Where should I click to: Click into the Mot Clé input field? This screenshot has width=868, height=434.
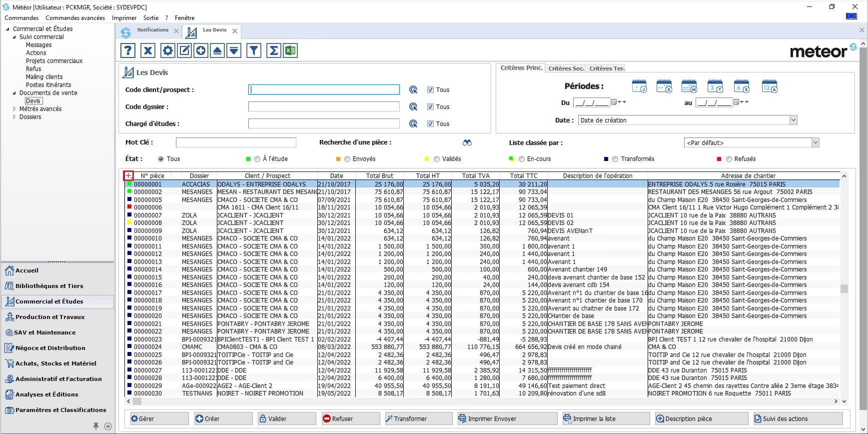coord(236,142)
